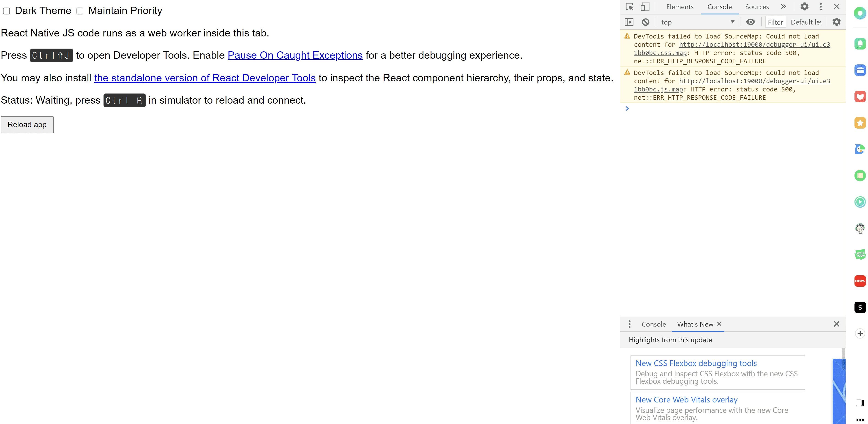The image size is (868, 424).
Task: Switch to the Elements tab
Action: [680, 7]
